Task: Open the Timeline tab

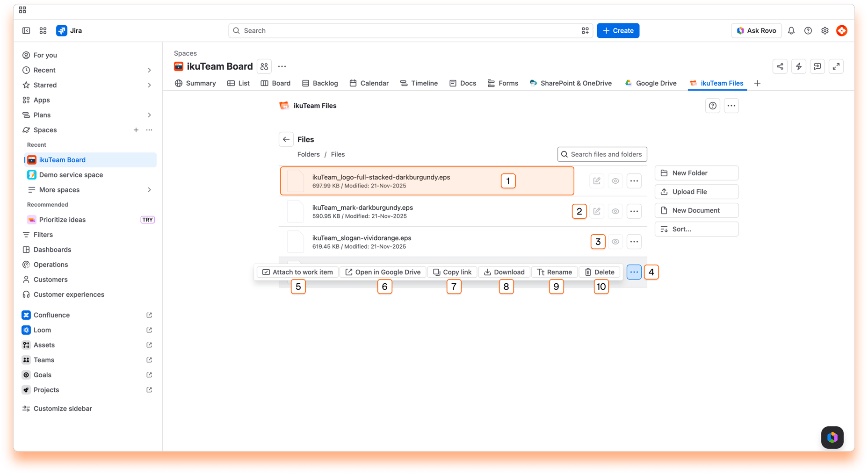Action: pos(419,83)
